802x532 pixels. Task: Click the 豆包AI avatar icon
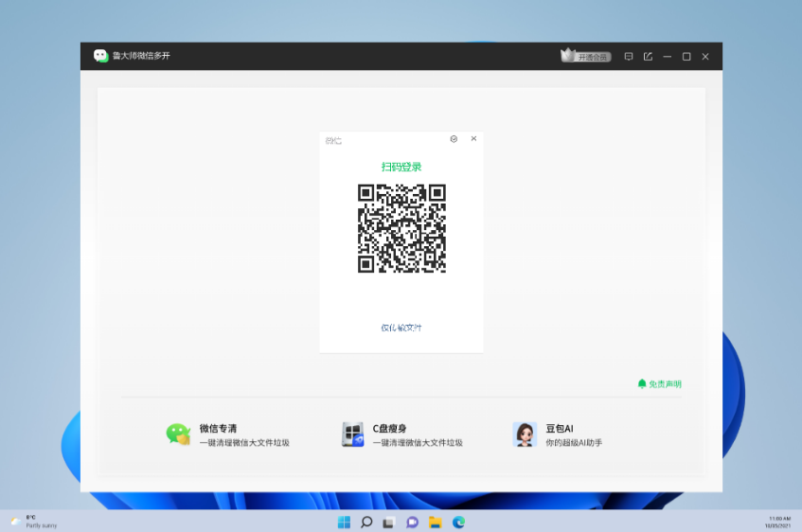525,434
